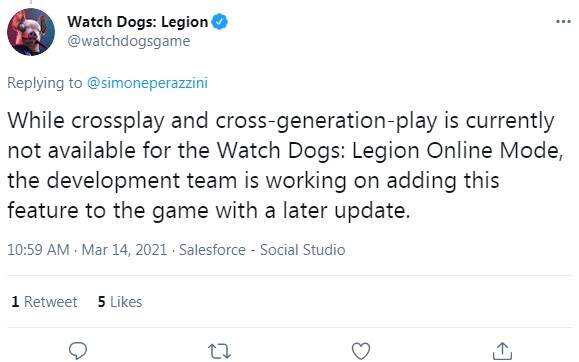The height and width of the screenshot is (362, 579).
Task: Click the Salesforce - Social Studio source link
Action: (x=262, y=250)
